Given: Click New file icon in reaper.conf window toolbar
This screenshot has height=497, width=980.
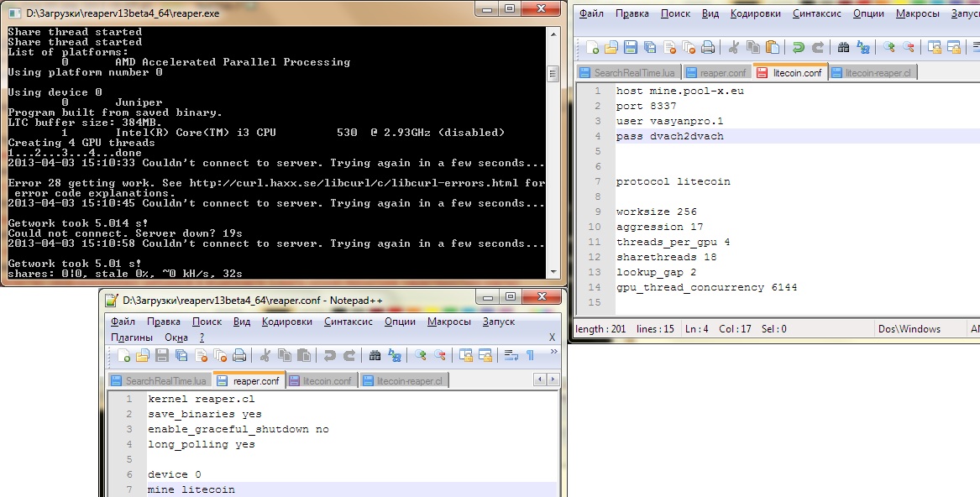Looking at the screenshot, I should [x=123, y=355].
